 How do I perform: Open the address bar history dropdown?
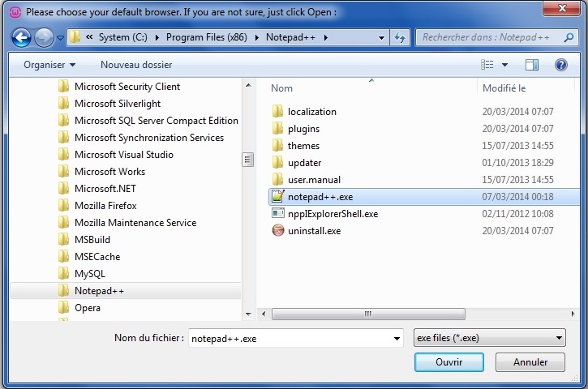click(x=381, y=38)
